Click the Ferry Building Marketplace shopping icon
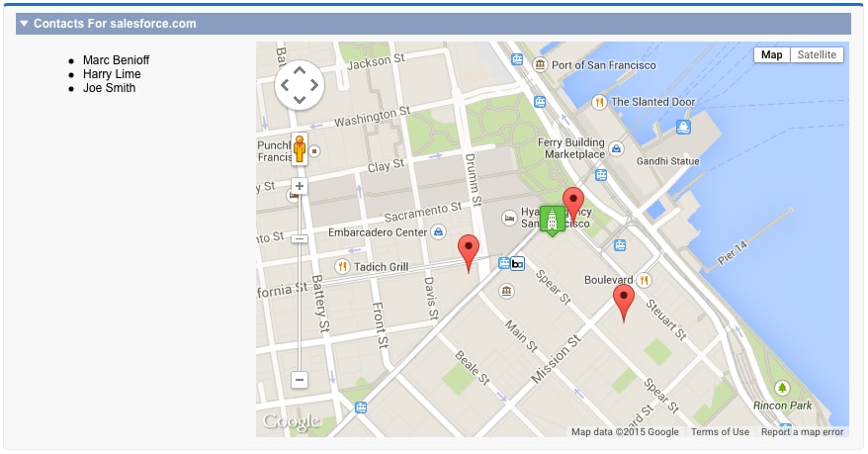Screen dimensions: 868x454 (x=616, y=148)
